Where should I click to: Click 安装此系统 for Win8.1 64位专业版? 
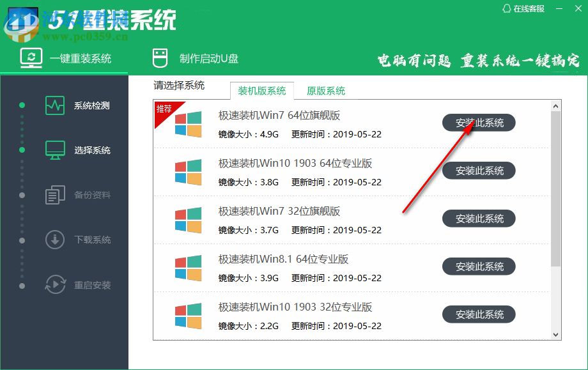click(x=479, y=266)
